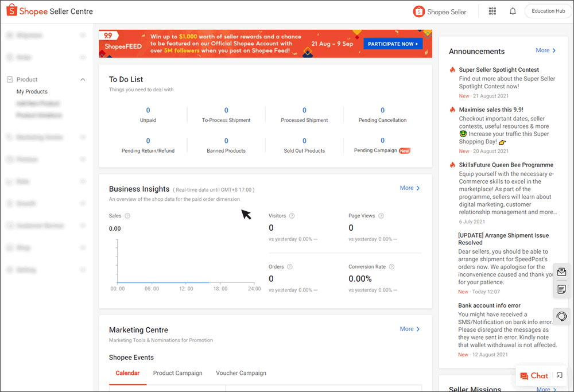Open the Voucher Campaign tab
574x392 pixels.
[x=241, y=372]
